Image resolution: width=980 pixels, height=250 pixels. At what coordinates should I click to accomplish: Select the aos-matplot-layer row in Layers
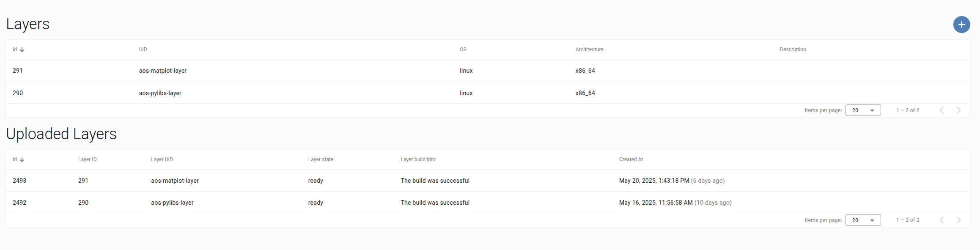pos(163,71)
